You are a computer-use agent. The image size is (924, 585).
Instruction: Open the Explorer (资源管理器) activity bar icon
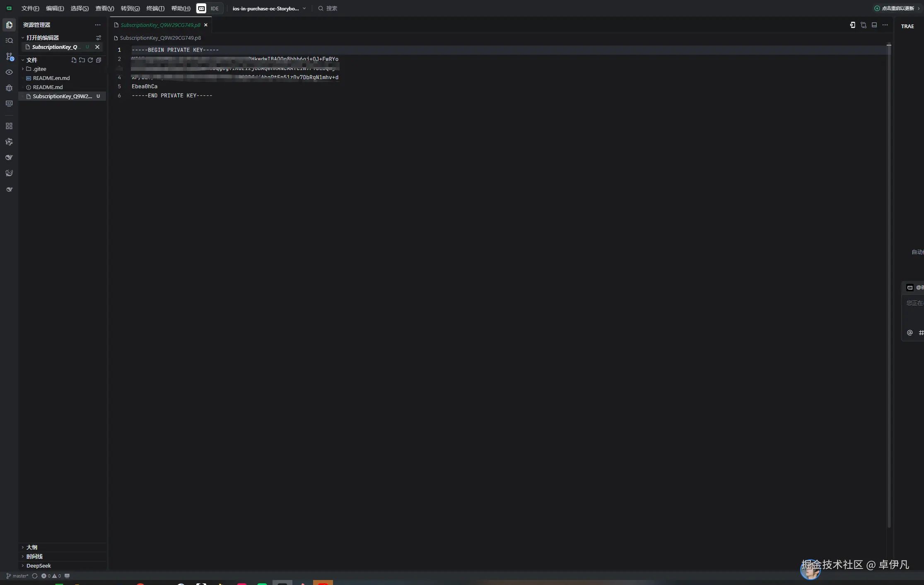click(9, 25)
